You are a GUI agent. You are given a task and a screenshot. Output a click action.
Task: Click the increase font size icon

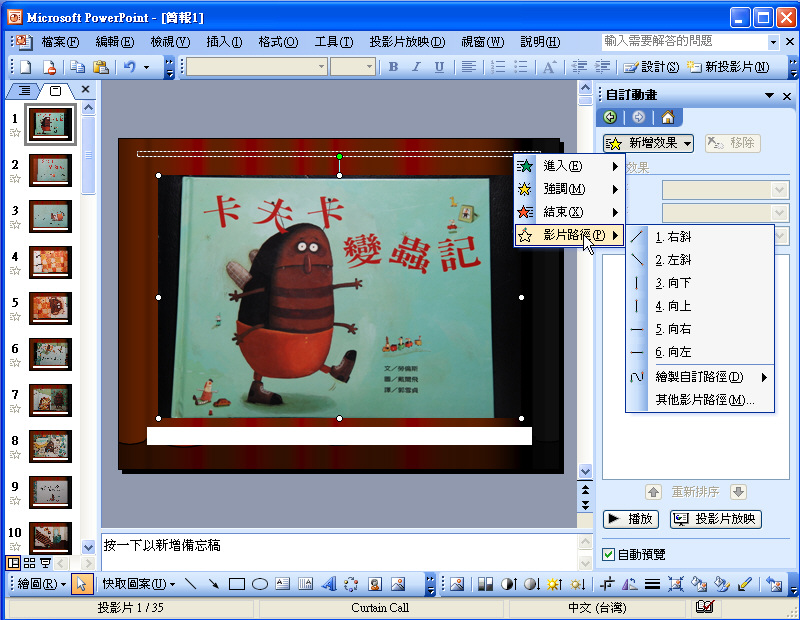click(x=549, y=67)
